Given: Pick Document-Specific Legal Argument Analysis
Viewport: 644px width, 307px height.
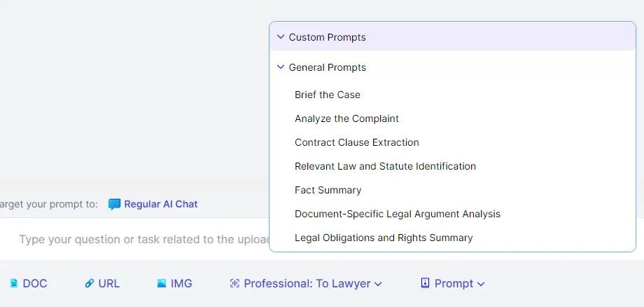Looking at the screenshot, I should coord(398,214).
